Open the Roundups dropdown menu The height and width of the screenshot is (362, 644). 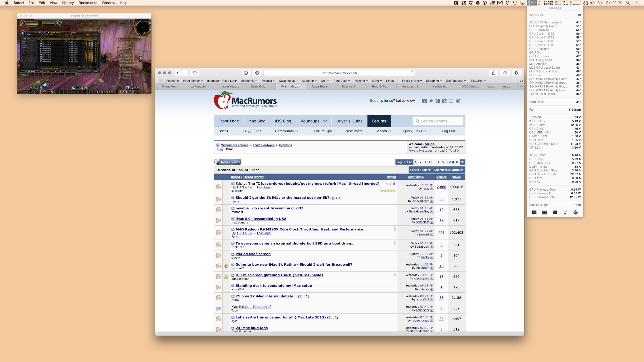click(x=314, y=121)
